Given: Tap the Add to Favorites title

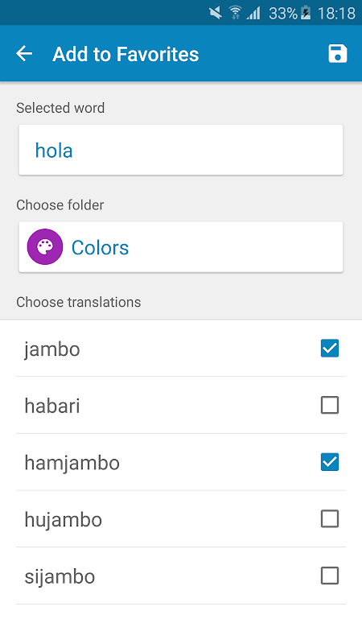Looking at the screenshot, I should coord(125,54).
